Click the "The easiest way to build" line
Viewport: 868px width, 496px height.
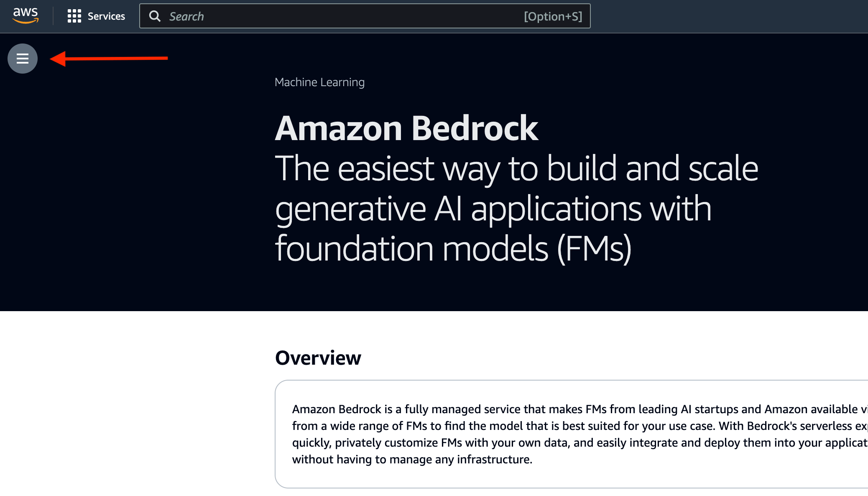516,169
